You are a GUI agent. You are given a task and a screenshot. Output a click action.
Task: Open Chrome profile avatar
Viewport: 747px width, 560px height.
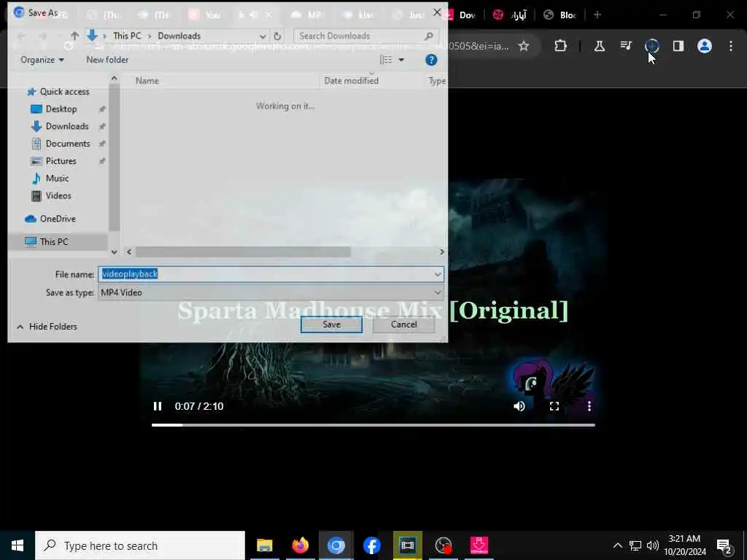[x=704, y=46]
